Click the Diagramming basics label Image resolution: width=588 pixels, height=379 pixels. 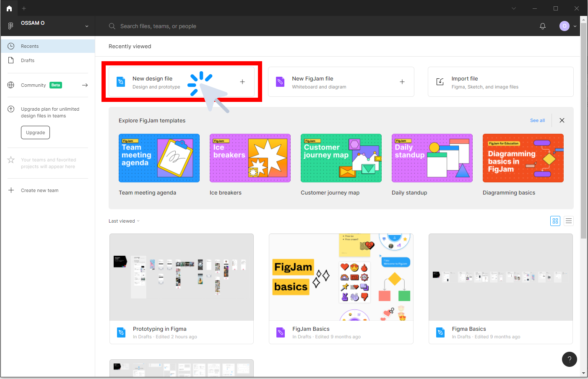[509, 193]
